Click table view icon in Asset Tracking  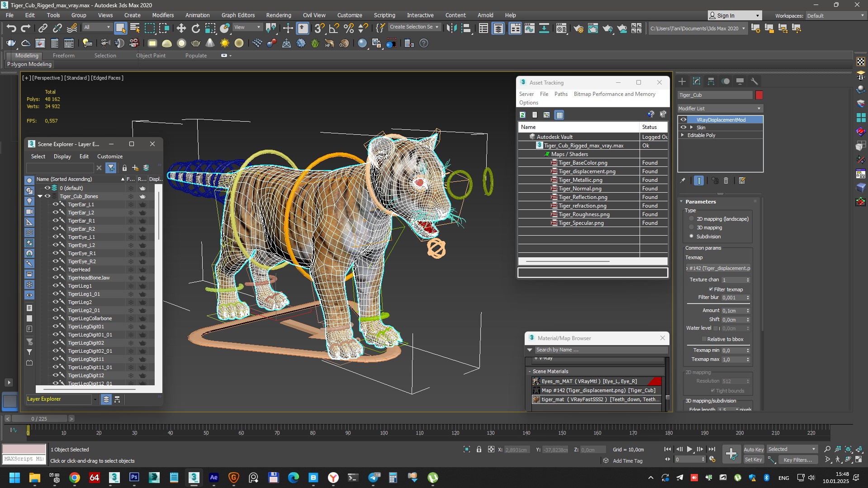560,115
